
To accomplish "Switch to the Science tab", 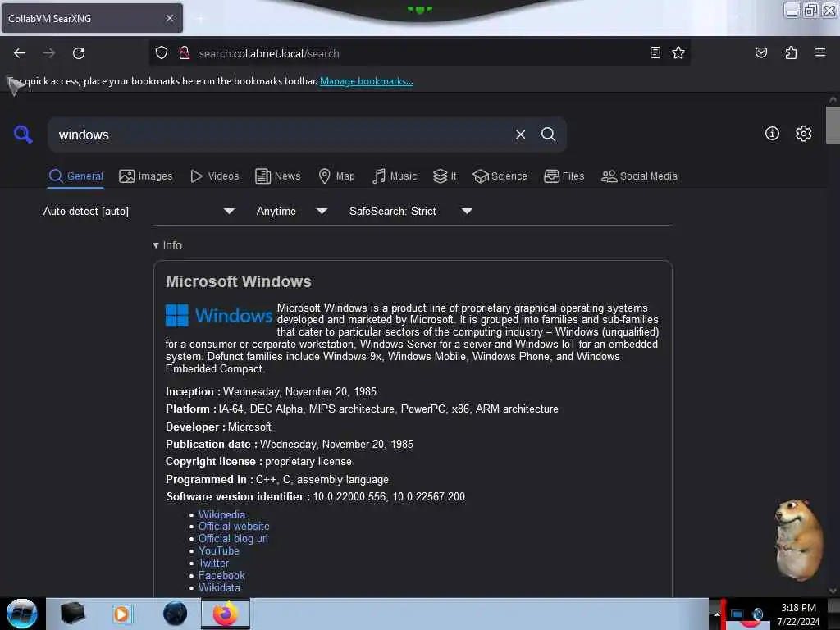I will click(x=500, y=176).
